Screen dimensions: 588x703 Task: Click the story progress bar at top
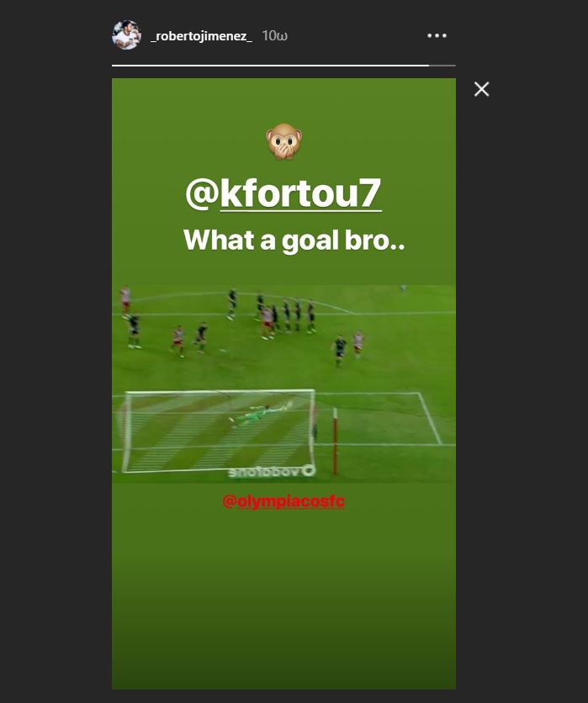(x=283, y=66)
